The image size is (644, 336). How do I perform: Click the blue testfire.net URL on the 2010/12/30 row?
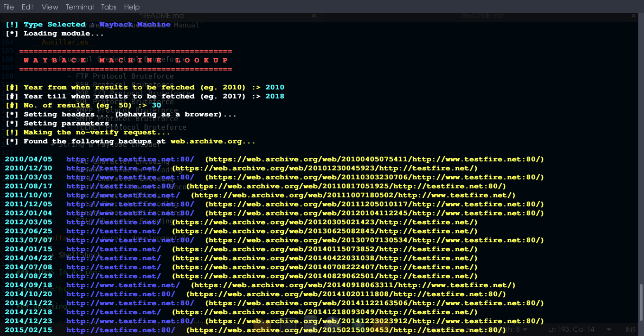coord(114,168)
